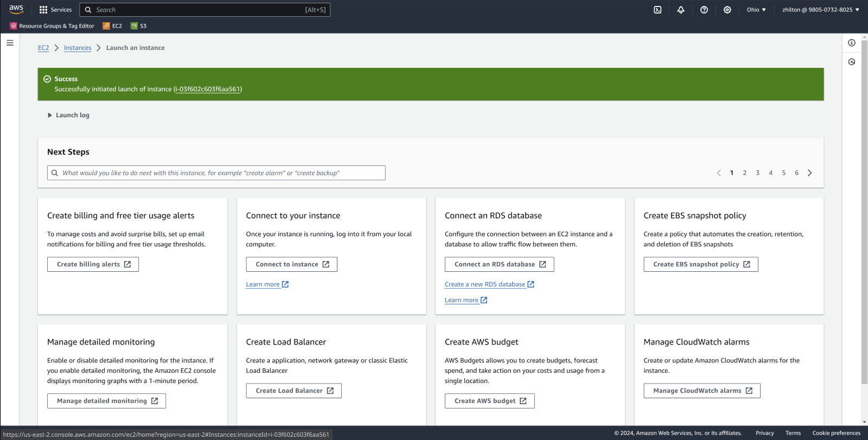868x440 pixels.
Task: Click the Manage detailed monitoring button
Action: 107,401
